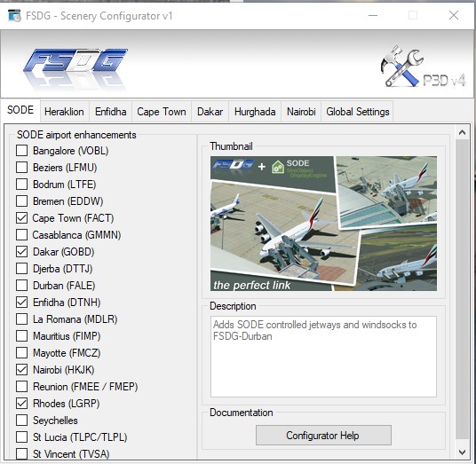Tick La Romana (MDLR) checkbox
This screenshot has width=476, height=464.
pyautogui.click(x=22, y=319)
